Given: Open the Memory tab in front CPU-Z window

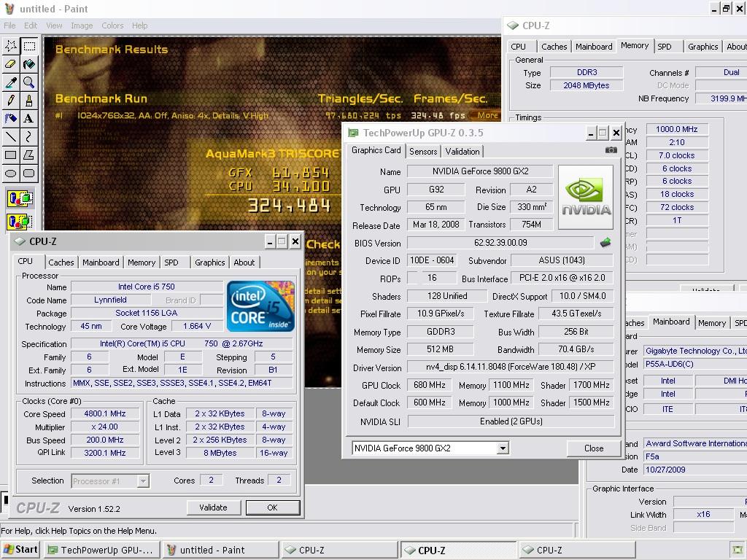Looking at the screenshot, I should click(x=142, y=262).
